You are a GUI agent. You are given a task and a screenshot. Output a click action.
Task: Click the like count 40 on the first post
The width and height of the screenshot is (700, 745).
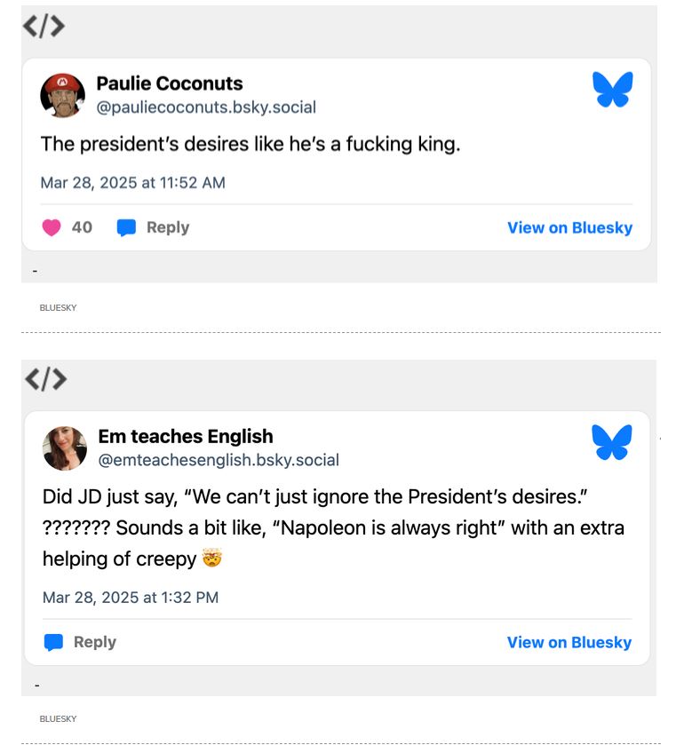[82, 227]
